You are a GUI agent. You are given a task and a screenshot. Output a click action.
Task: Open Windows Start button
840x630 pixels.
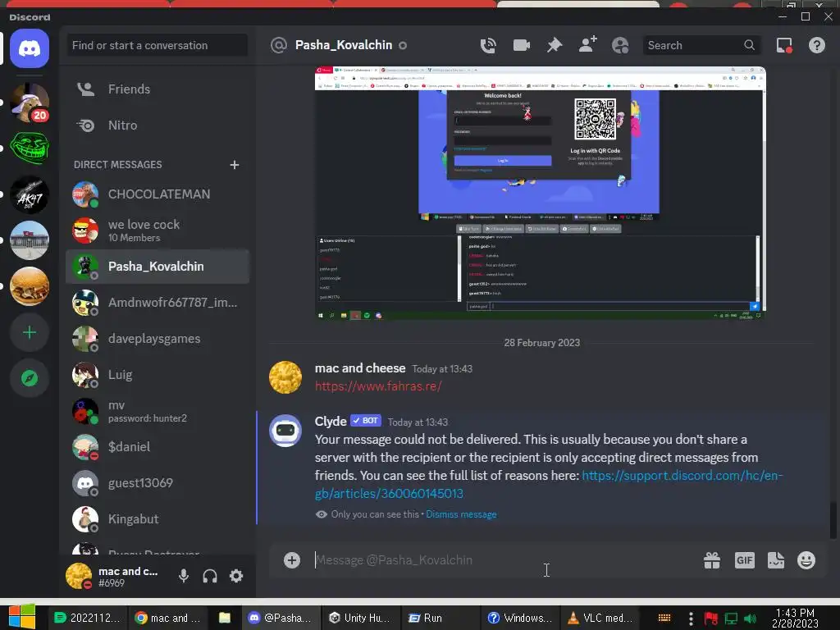[21, 617]
